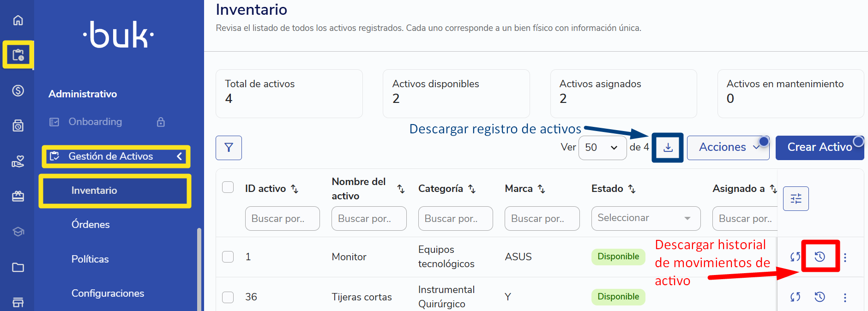Screen dimensions: 868x311
Task: Open column settings sliders icon
Action: 796,198
